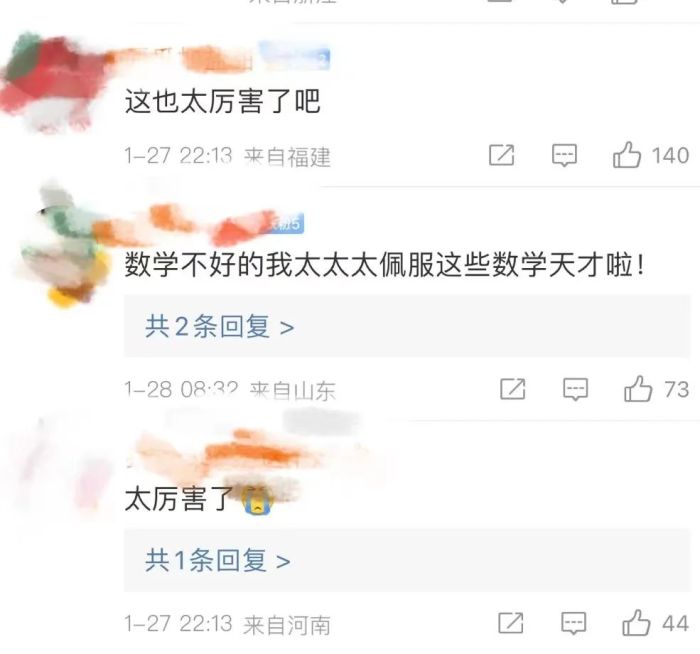Share the comment posted from 福建
The image size is (700, 654).
coord(502,155)
